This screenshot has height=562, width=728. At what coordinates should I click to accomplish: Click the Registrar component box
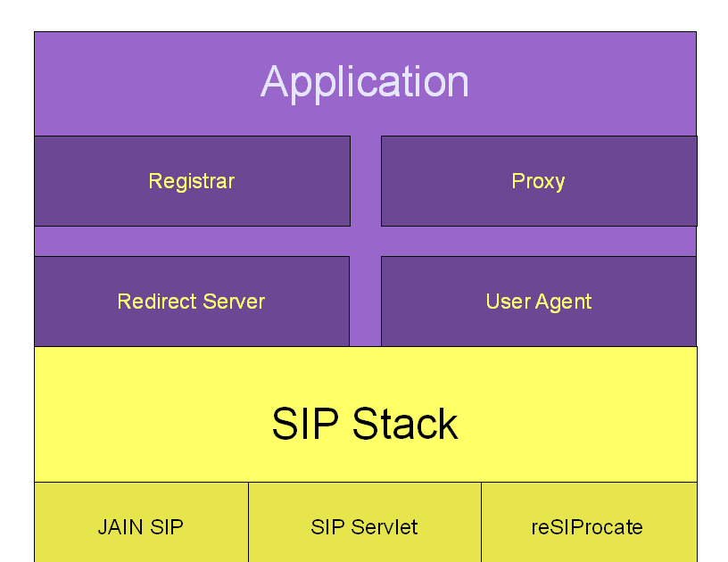pos(191,181)
